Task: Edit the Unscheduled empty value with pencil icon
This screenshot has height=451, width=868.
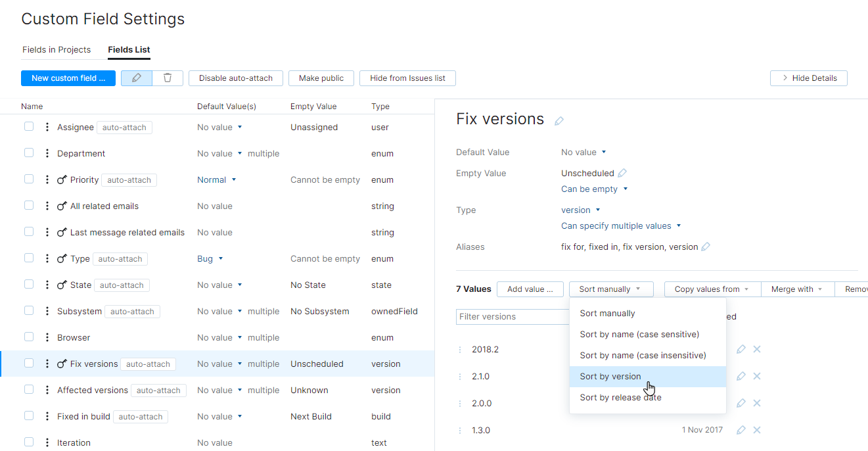Action: coord(624,172)
